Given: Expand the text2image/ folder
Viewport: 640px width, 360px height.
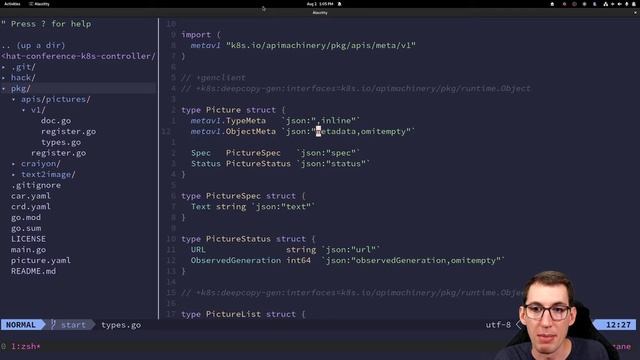Looking at the screenshot, I should 48,174.
